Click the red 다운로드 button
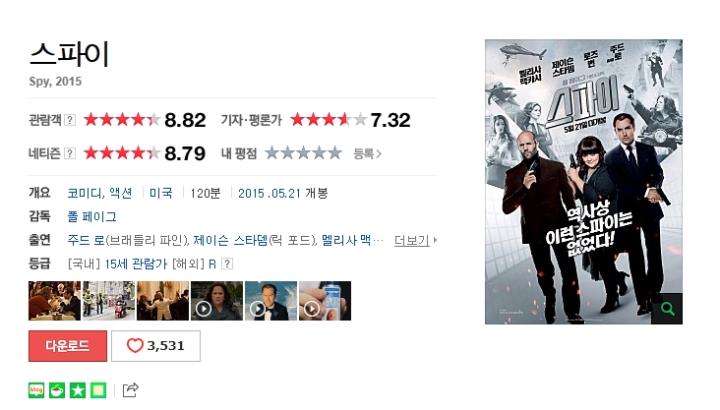This screenshot has width=720, height=410. click(x=68, y=346)
